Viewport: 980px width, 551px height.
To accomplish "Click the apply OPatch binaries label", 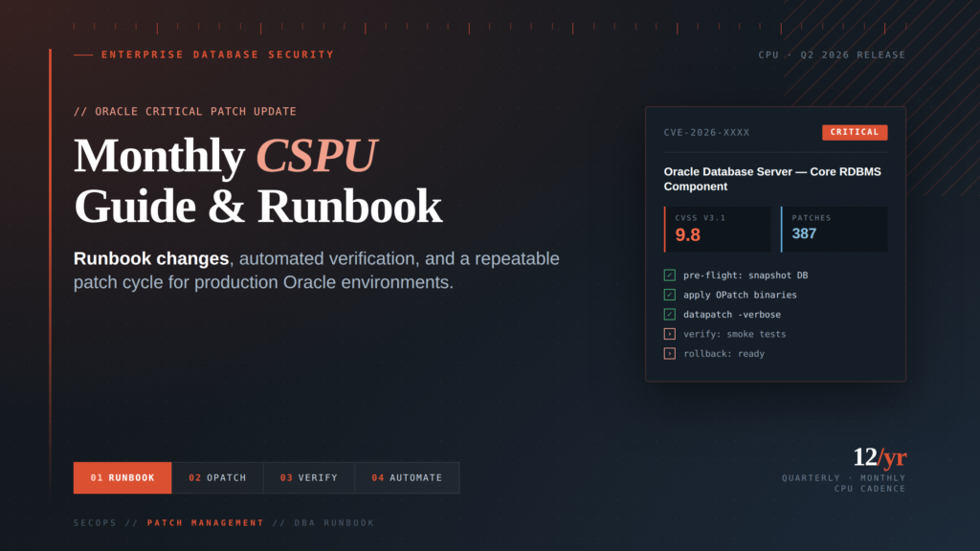I will (x=740, y=295).
